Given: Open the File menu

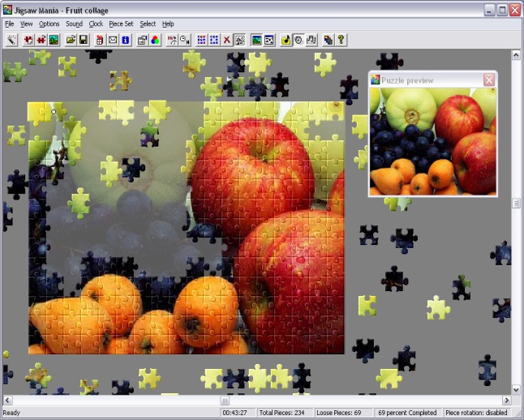Looking at the screenshot, I should 9,24.
